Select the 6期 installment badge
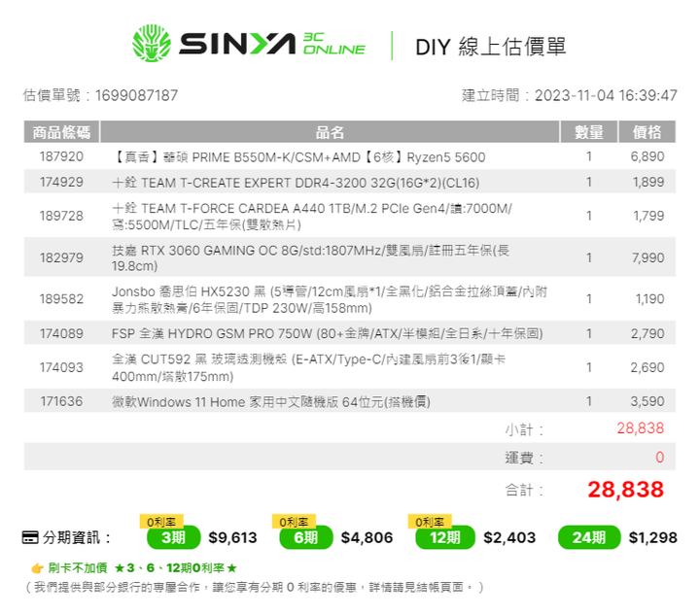Screen dimensions: 700x615 (x=306, y=538)
